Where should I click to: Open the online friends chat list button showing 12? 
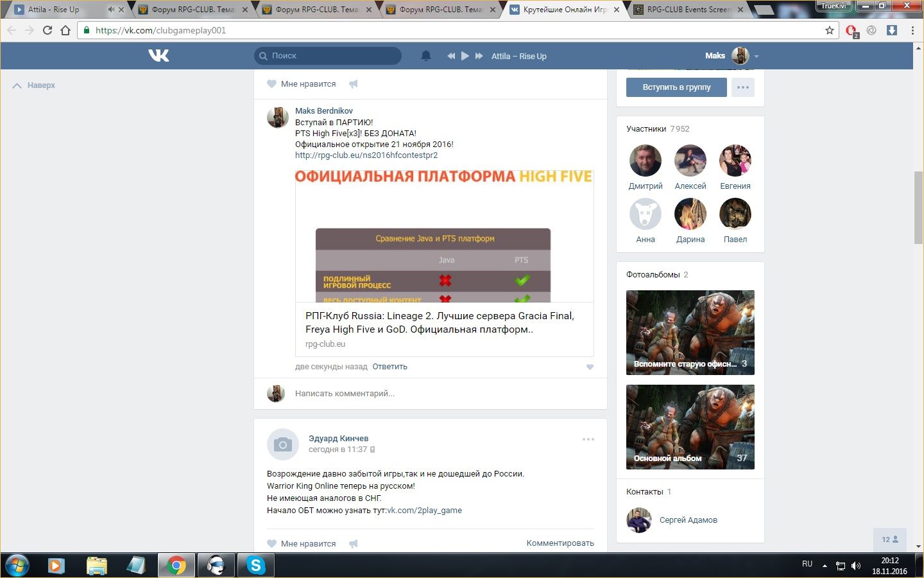[x=890, y=539]
